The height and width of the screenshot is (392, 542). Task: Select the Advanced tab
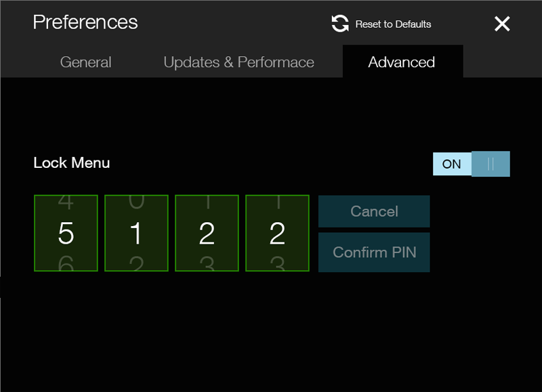[402, 62]
